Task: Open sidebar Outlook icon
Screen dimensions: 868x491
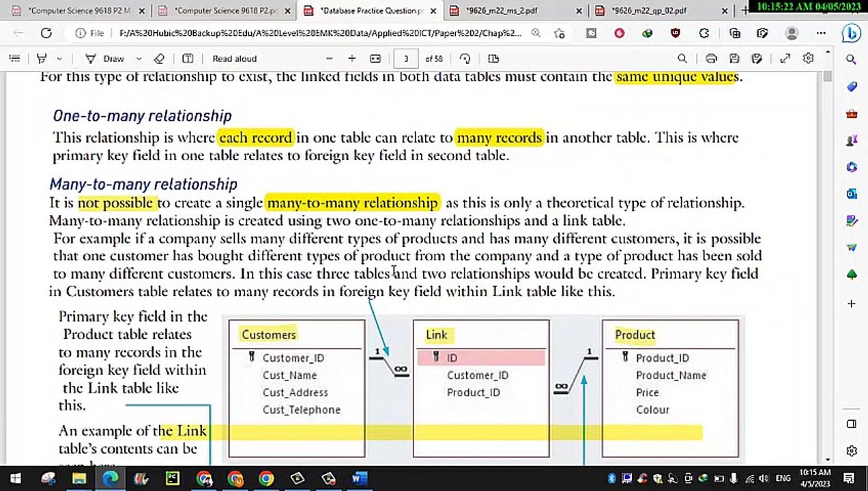Action: [851, 194]
